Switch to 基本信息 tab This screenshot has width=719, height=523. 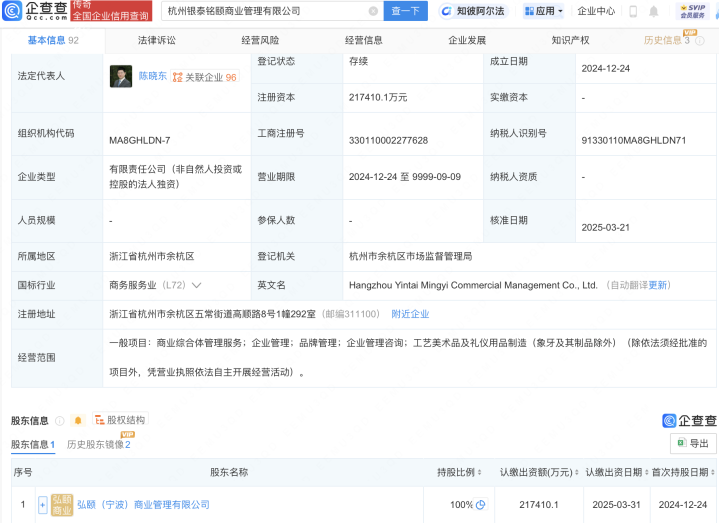tap(53, 40)
